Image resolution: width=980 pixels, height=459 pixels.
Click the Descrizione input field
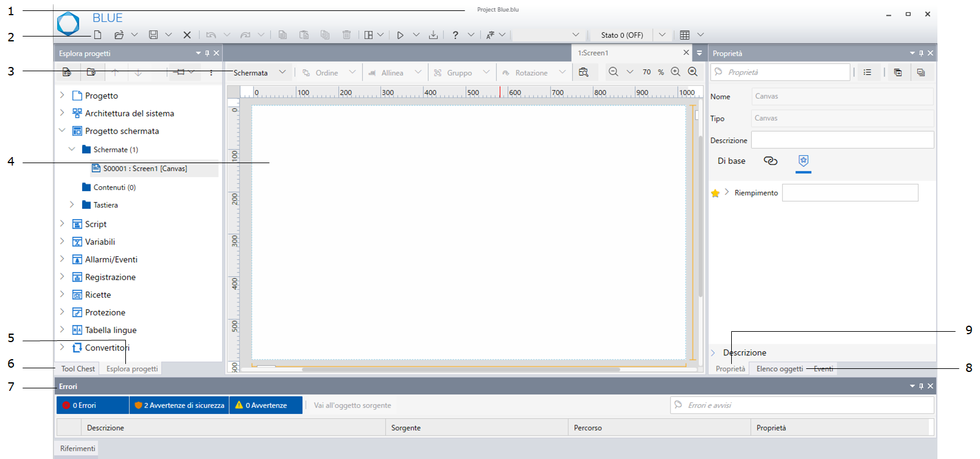[842, 140]
